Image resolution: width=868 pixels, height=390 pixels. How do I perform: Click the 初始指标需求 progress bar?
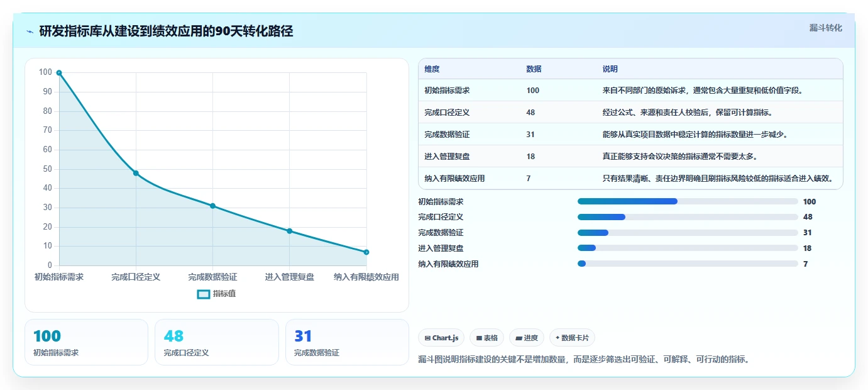coord(688,201)
